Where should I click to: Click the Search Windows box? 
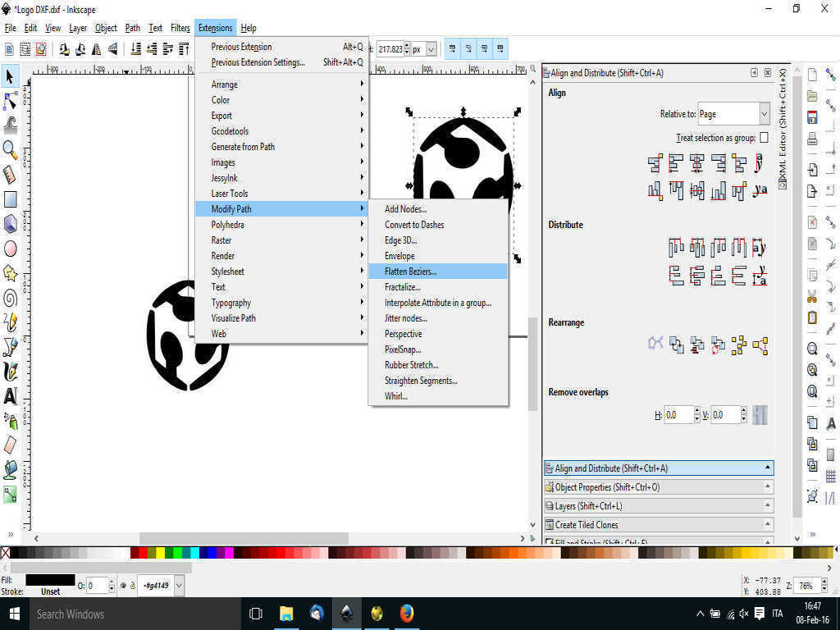(x=135, y=614)
